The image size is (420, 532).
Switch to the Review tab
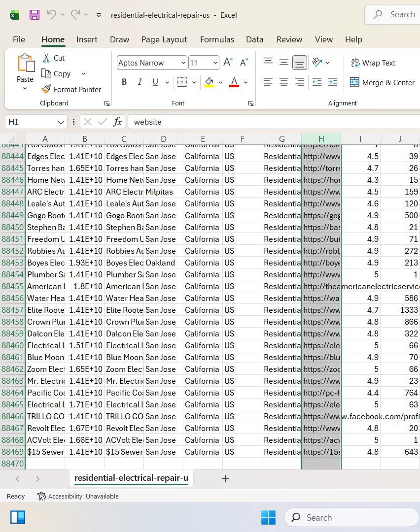click(x=289, y=39)
